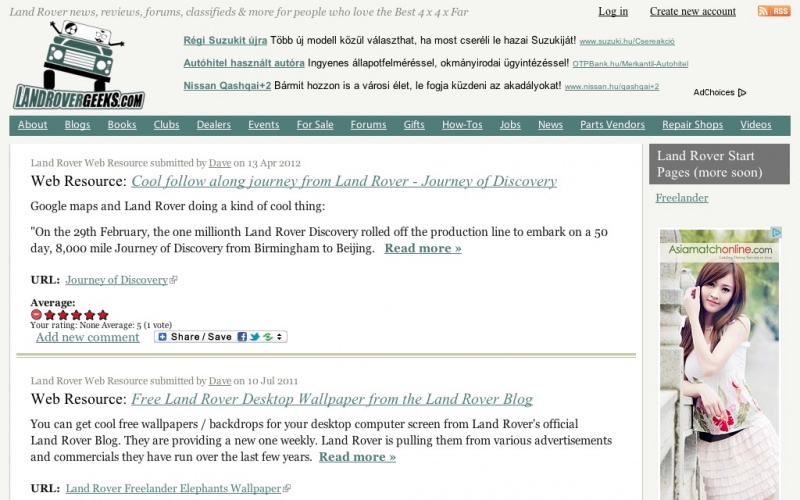Rate five stars on Journey of Discovery
Viewport: 800px width, 500px height.
[x=103, y=315]
